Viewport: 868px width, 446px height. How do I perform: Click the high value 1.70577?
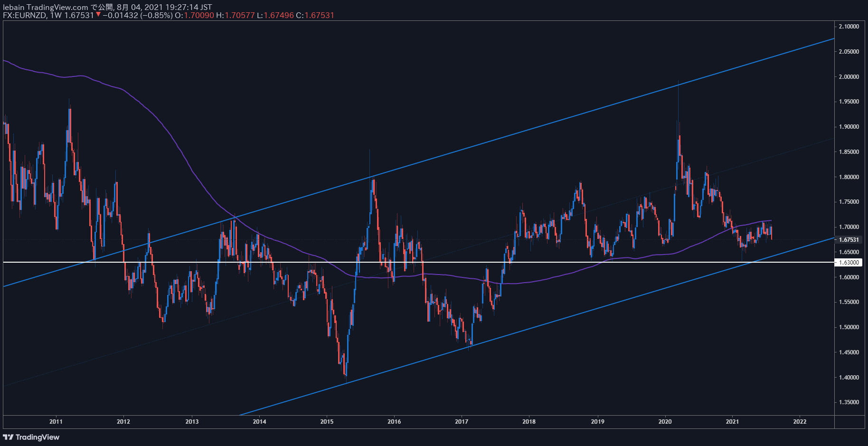(239, 15)
